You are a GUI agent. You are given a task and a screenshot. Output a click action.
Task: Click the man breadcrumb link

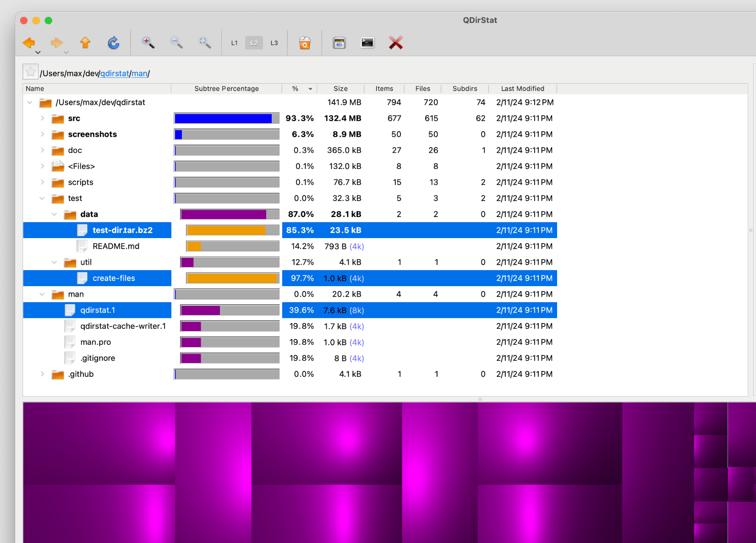(139, 74)
